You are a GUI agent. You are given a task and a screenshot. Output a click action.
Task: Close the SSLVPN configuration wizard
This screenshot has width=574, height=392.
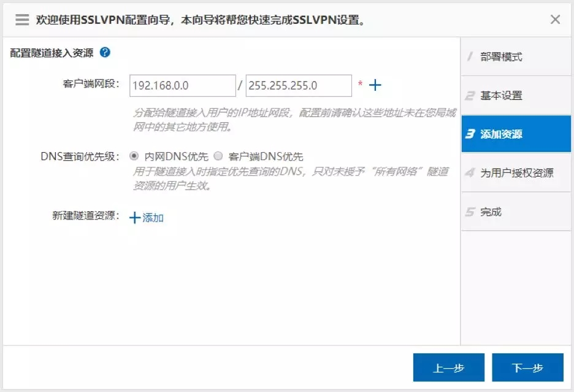(x=555, y=20)
